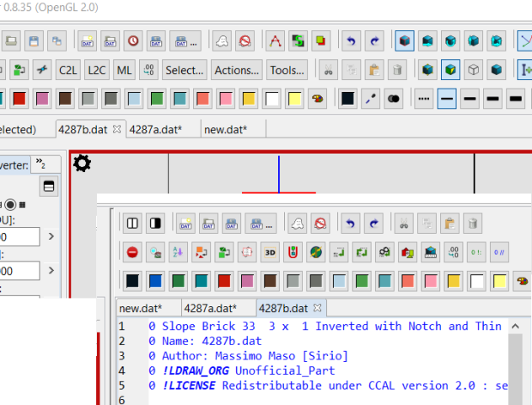
Task: Click the Tools... button
Action: pyautogui.click(x=287, y=70)
